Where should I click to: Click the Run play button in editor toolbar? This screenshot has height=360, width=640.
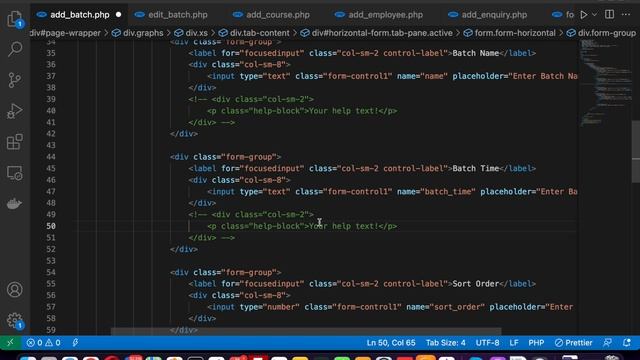tap(584, 15)
